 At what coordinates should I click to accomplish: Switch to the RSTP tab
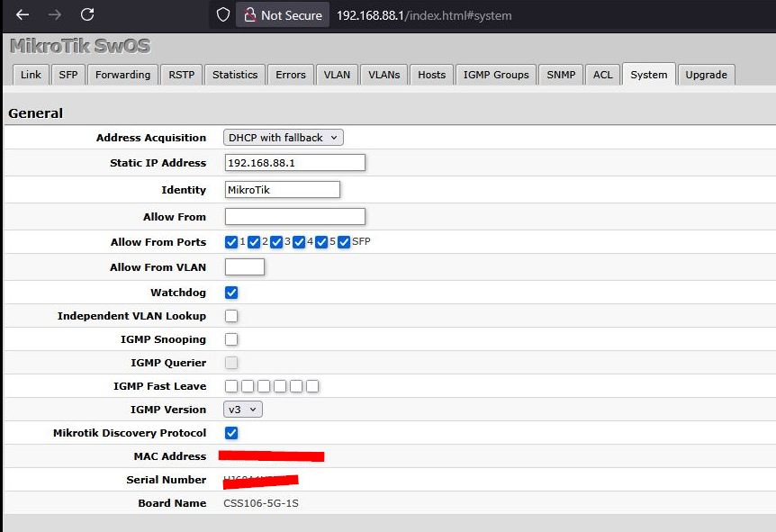pos(182,75)
